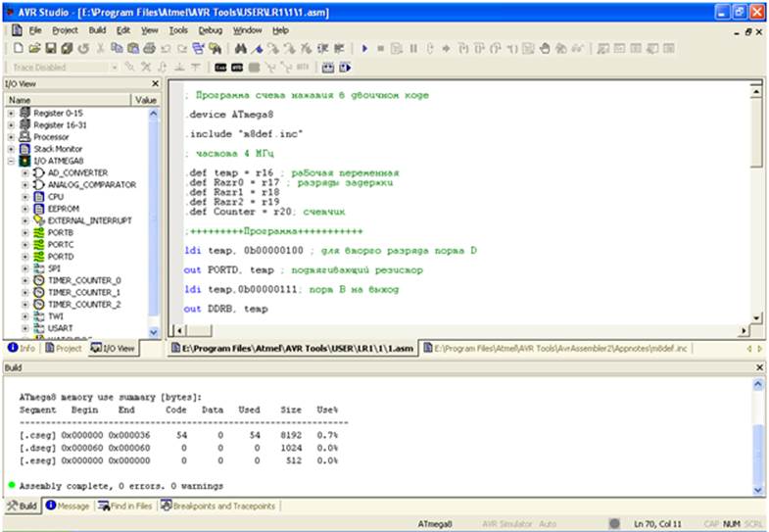
Task: Click the Trace Disabled dropdown arrow
Action: click(115, 68)
